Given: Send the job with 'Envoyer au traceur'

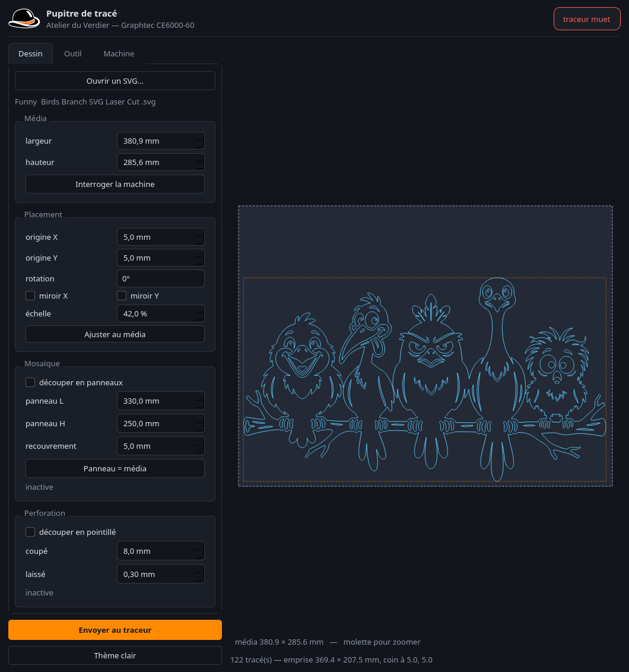Looking at the screenshot, I should tap(115, 630).
